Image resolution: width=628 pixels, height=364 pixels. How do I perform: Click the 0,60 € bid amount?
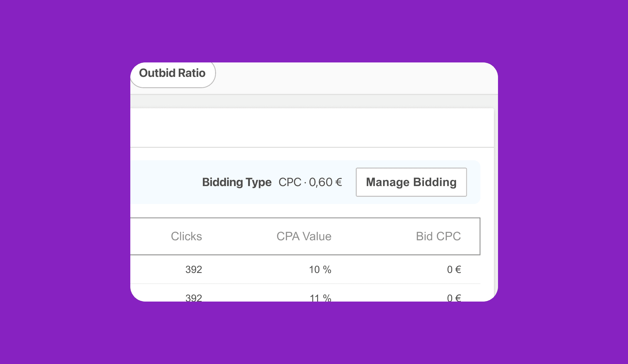[325, 182]
